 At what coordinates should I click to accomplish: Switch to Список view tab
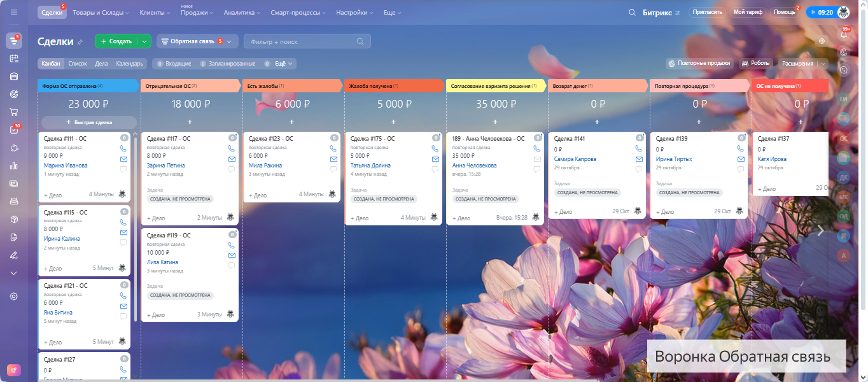[77, 64]
